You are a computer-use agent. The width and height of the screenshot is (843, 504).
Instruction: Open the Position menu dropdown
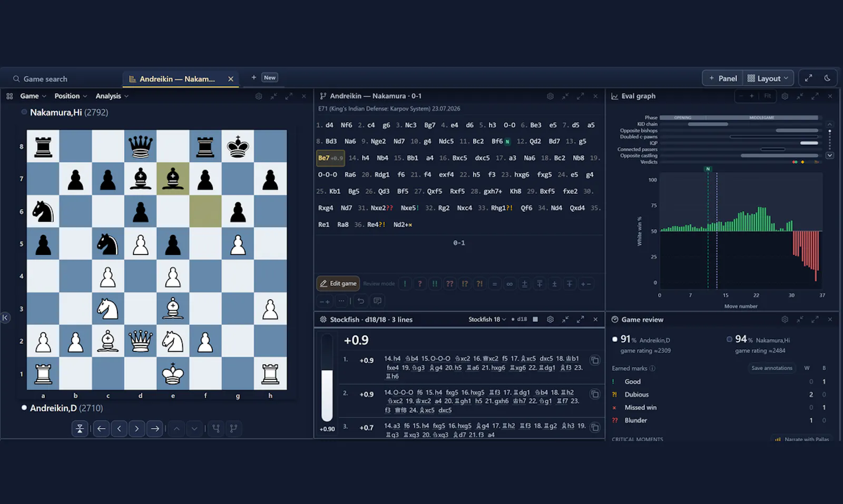click(x=71, y=96)
